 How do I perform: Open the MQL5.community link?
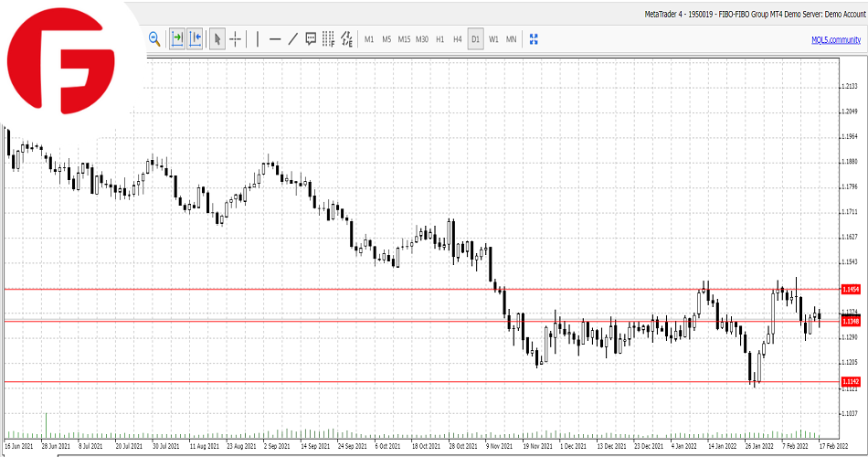tap(835, 39)
